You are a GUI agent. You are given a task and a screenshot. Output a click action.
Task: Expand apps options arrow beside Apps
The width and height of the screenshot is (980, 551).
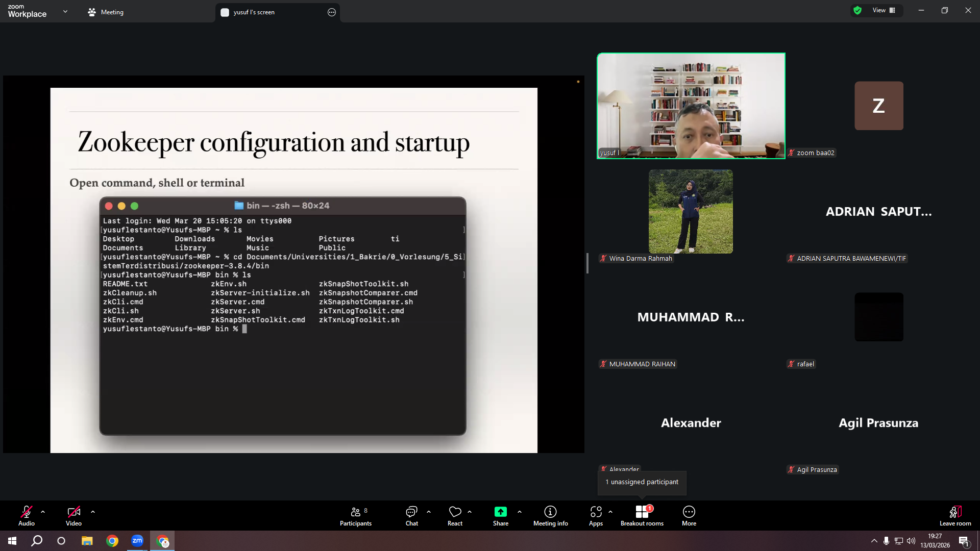(x=610, y=512)
